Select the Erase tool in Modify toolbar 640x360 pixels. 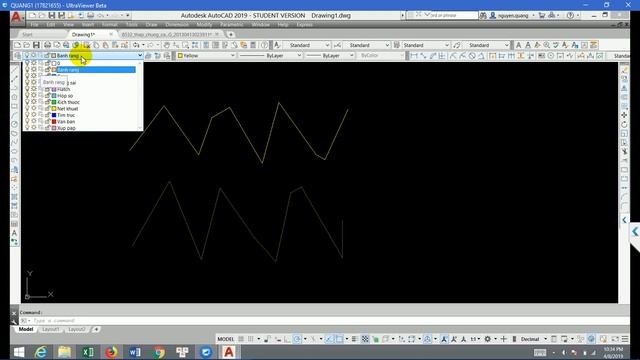624,70
